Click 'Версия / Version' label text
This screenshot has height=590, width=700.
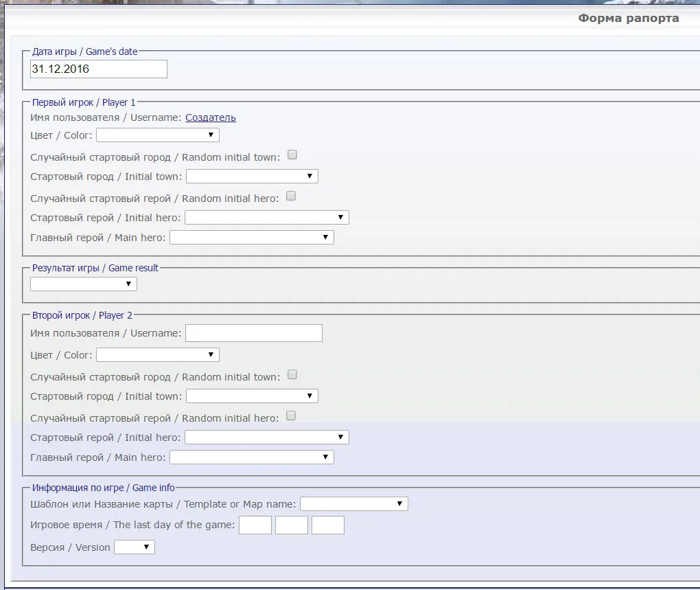coord(70,547)
